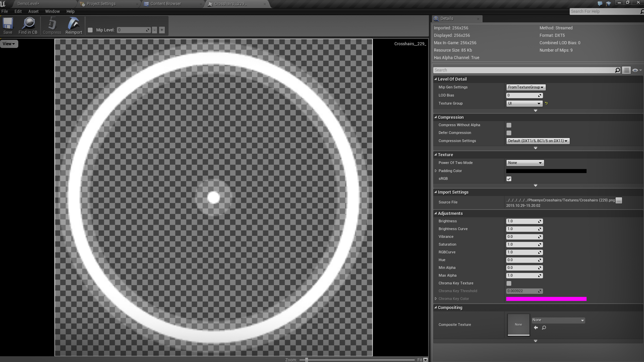Enable Compress Without Alpha checkbox
The width and height of the screenshot is (644, 362).
tap(508, 125)
